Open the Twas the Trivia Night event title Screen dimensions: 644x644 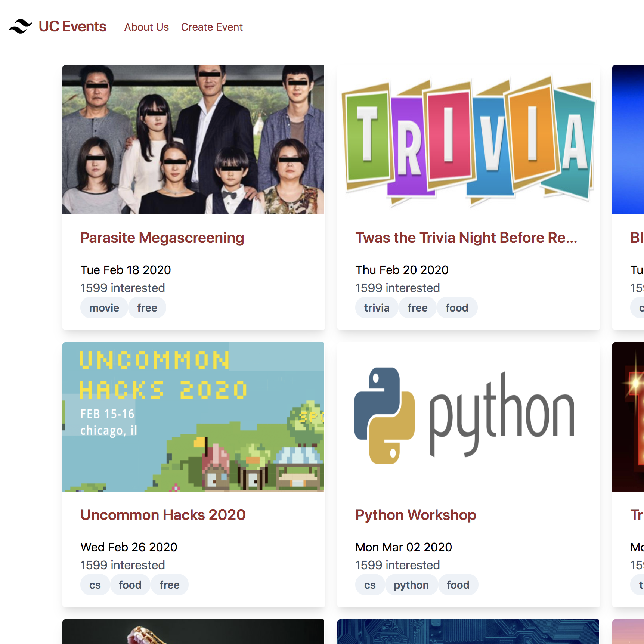(466, 238)
